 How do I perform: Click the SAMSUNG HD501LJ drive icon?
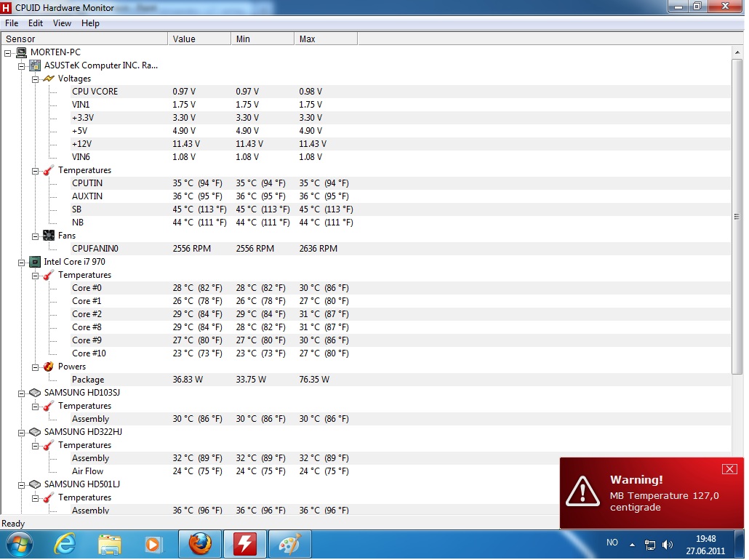coord(35,484)
